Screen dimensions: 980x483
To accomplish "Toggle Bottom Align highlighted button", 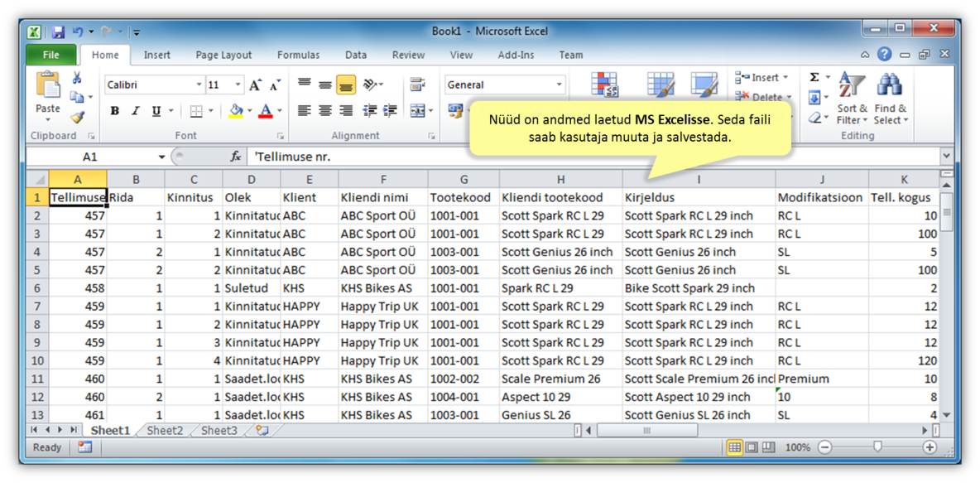I will [346, 85].
